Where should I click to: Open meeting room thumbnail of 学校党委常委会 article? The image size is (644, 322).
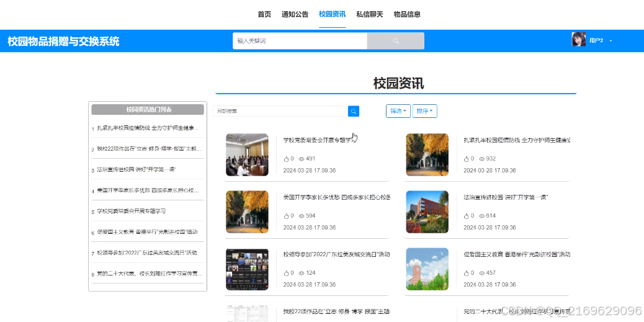(x=248, y=155)
